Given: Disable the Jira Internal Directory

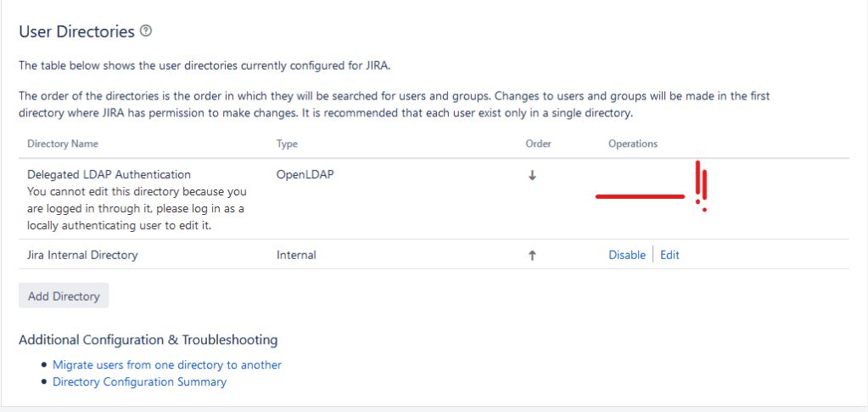Looking at the screenshot, I should click(626, 255).
